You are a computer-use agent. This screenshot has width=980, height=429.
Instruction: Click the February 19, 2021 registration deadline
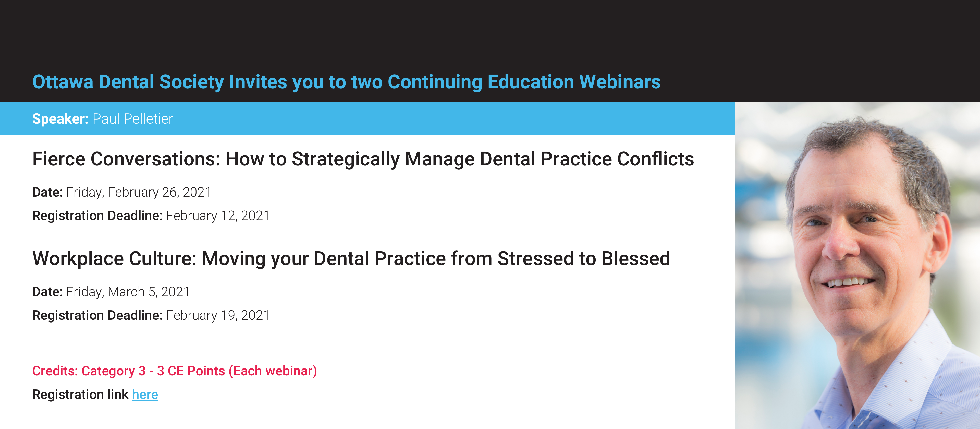click(x=218, y=316)
